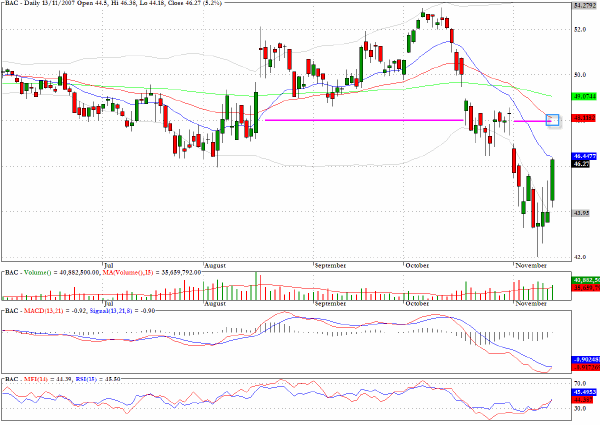This screenshot has height=425, width=600.
Task: Click the 50.0 price axis label
Action: [x=580, y=75]
